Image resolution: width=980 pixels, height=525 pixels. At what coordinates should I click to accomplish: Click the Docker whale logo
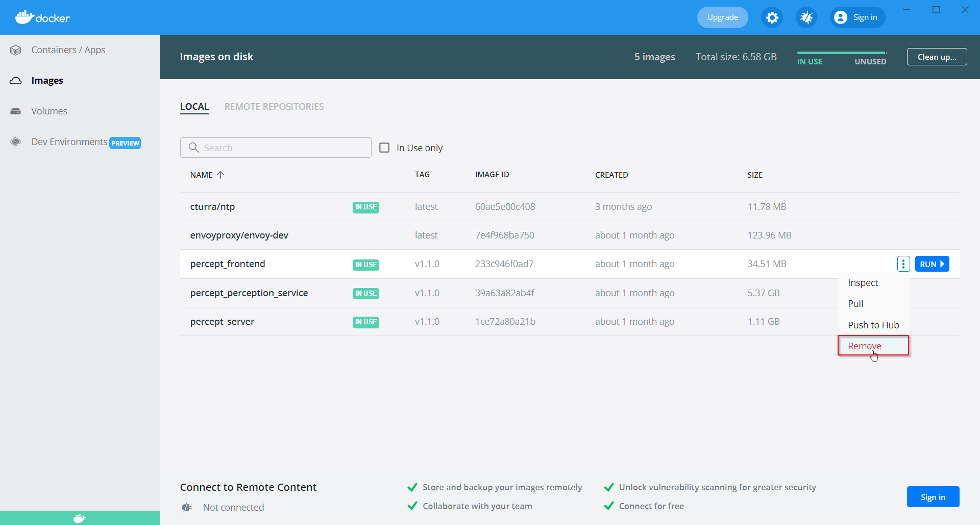43,17
